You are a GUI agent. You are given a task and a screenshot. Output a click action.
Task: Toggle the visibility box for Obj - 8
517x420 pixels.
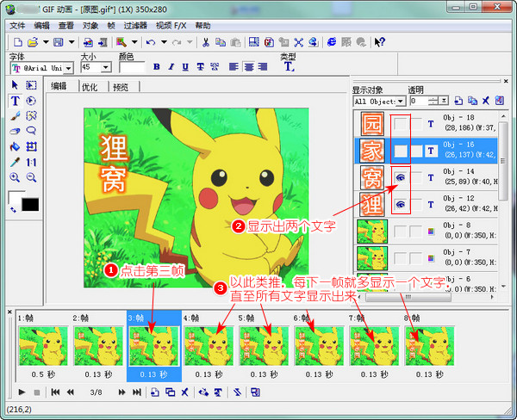[x=401, y=232]
